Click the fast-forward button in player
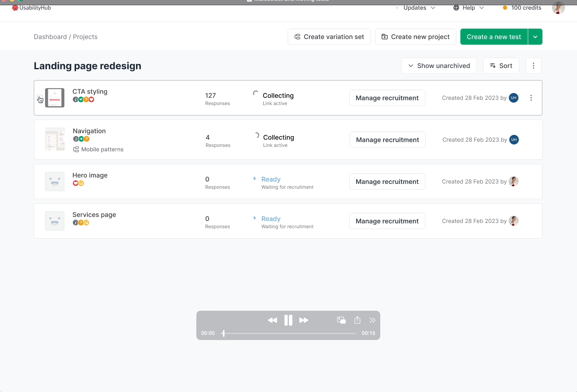Image resolution: width=577 pixels, height=392 pixels. (304, 320)
